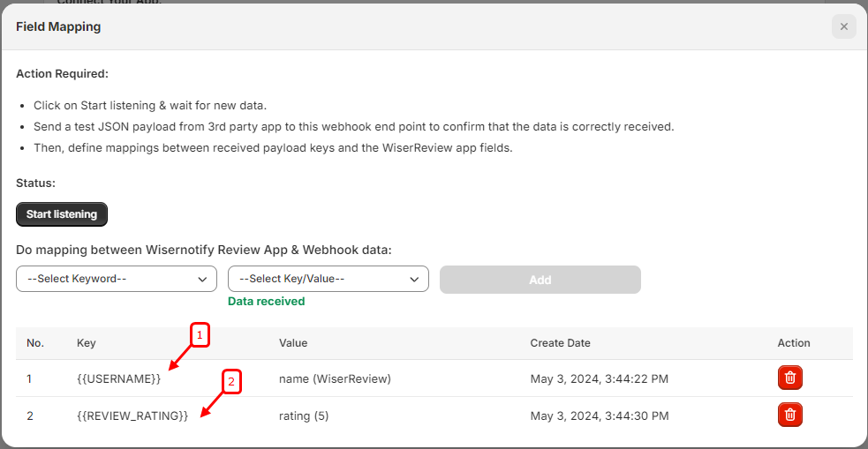Click the red annotation marker 2
The width and height of the screenshot is (868, 449).
[x=231, y=382]
